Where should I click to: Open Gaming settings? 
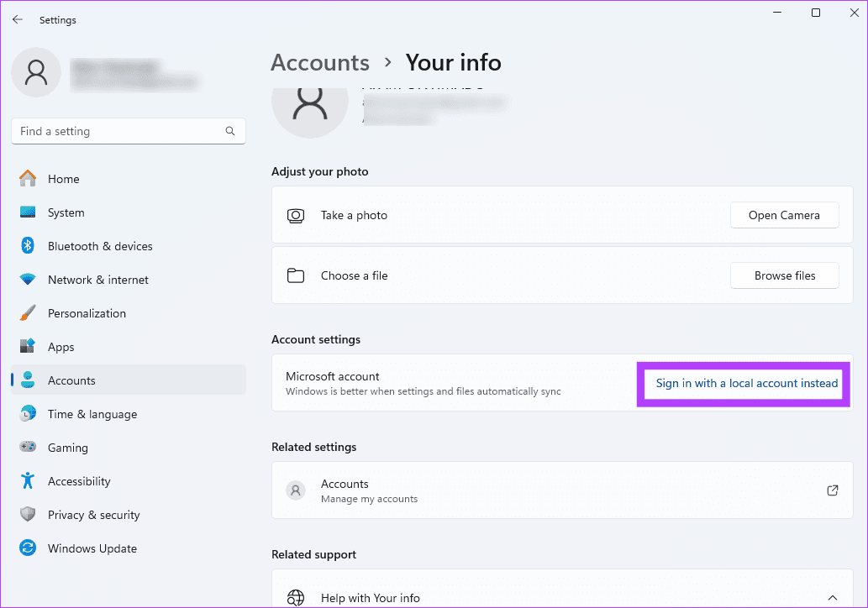[x=67, y=448]
